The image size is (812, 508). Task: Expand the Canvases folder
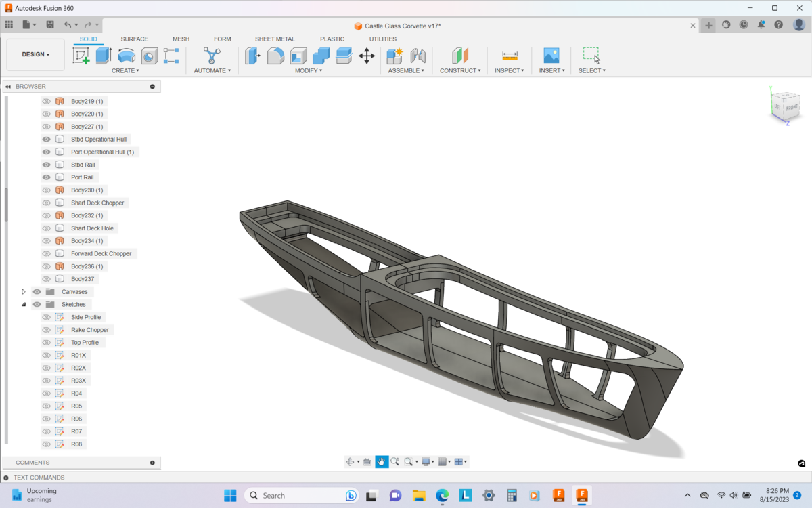coord(24,292)
